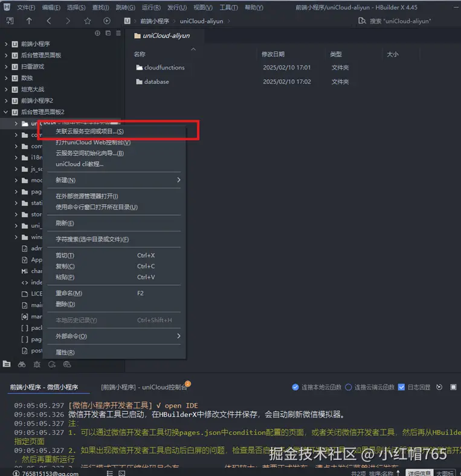Expand the 数独 project
461x476 pixels.
coord(6,78)
